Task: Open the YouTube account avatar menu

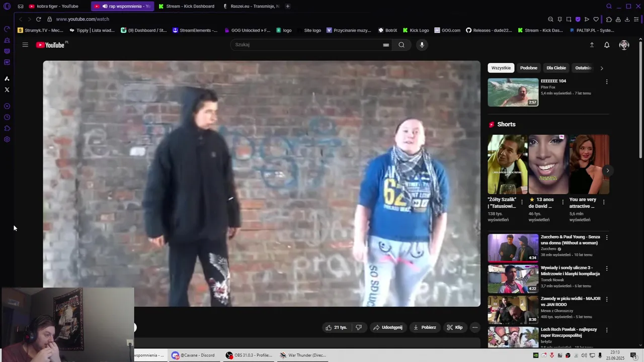Action: coord(624,45)
